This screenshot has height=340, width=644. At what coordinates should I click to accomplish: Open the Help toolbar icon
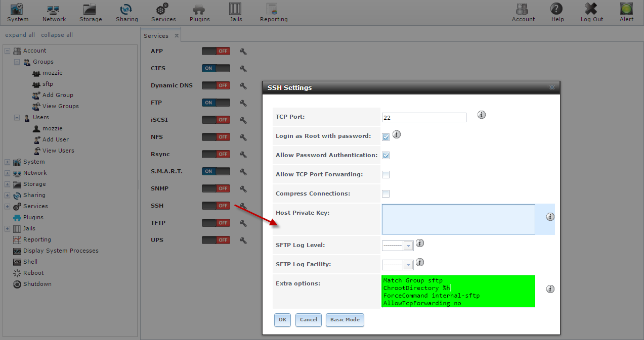pyautogui.click(x=557, y=13)
